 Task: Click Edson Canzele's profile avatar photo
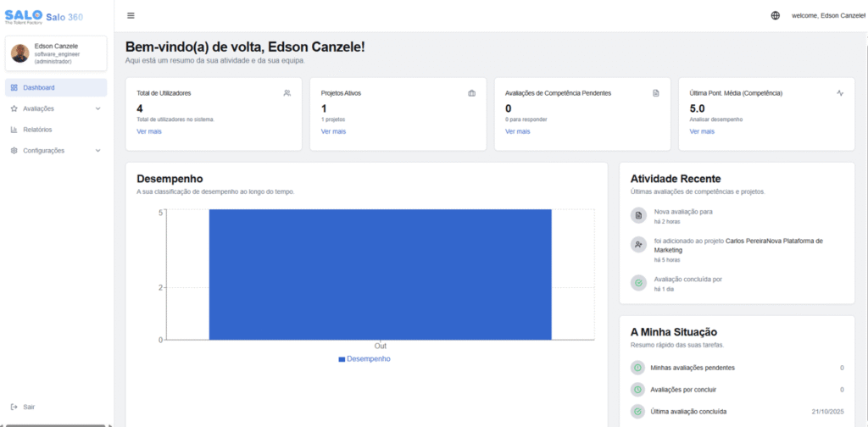[19, 53]
